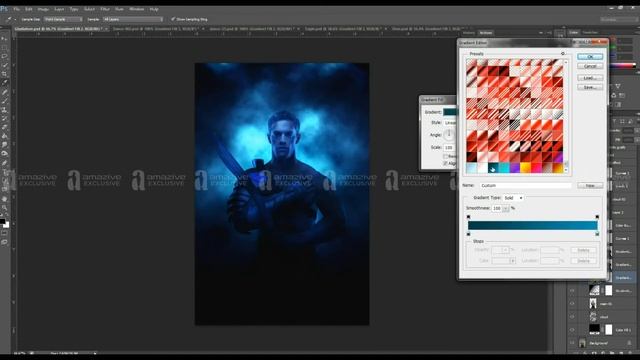Click the Presets list scroll down arrow
The width and height of the screenshot is (640, 360).
566,170
